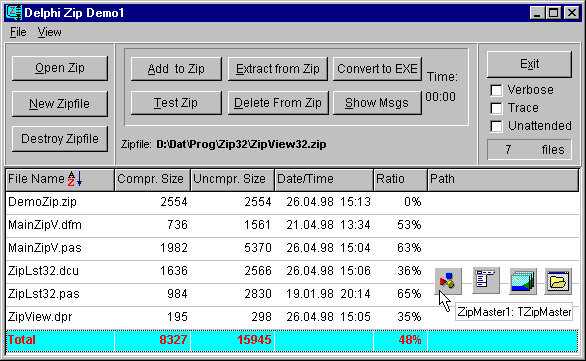Select the open dialog folder component icon
The width and height of the screenshot is (586, 361).
pos(558,281)
